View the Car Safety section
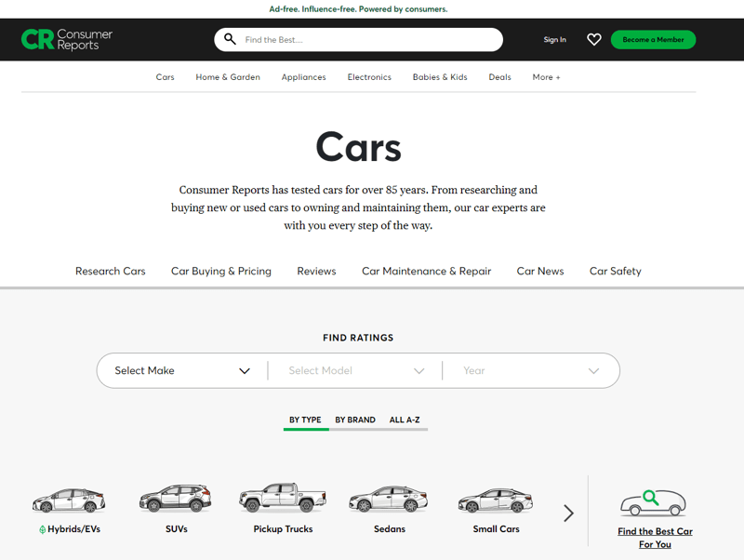 tap(616, 271)
